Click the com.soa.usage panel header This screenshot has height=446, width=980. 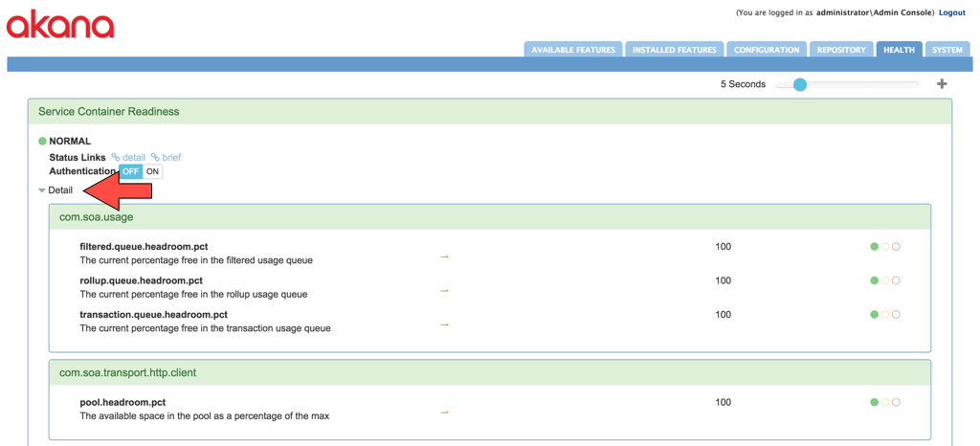(x=490, y=216)
